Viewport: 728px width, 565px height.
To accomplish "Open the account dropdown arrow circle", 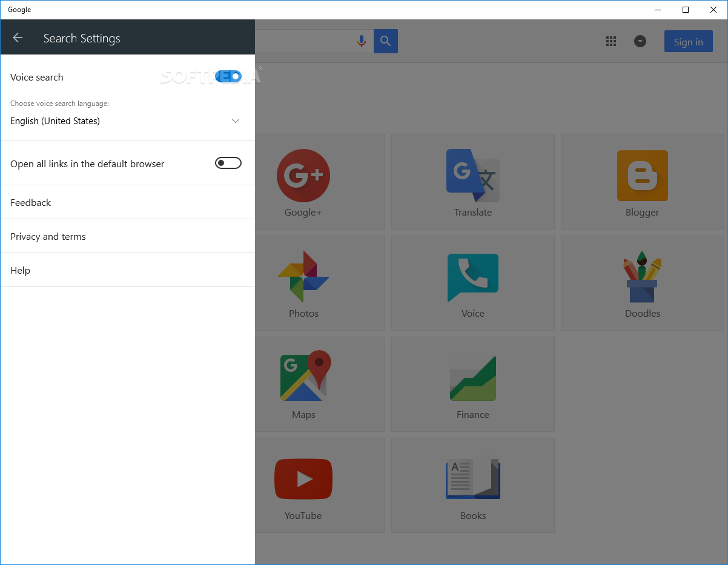I will (x=640, y=41).
